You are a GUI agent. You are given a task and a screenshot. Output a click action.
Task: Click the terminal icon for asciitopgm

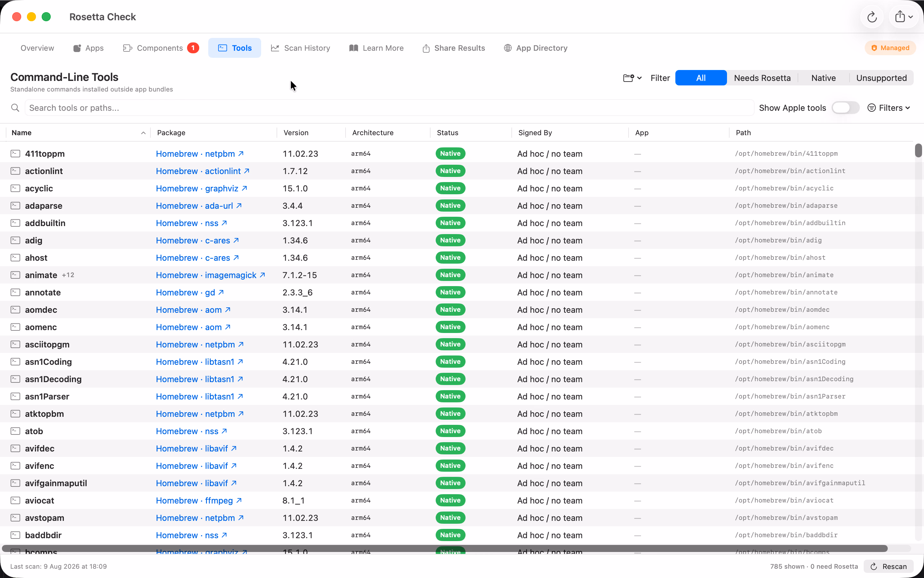click(x=15, y=345)
